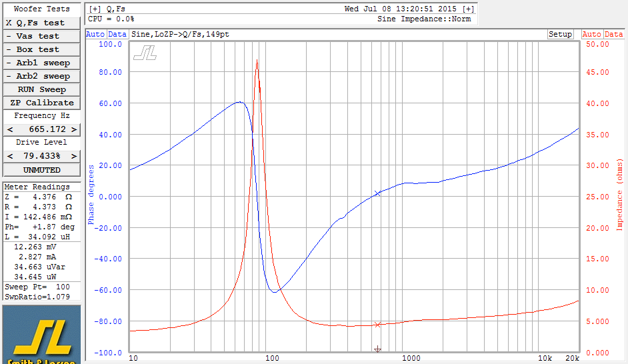Image resolution: width=628 pixels, height=364 pixels.
Task: Select the Vas test option
Action: coord(41,36)
